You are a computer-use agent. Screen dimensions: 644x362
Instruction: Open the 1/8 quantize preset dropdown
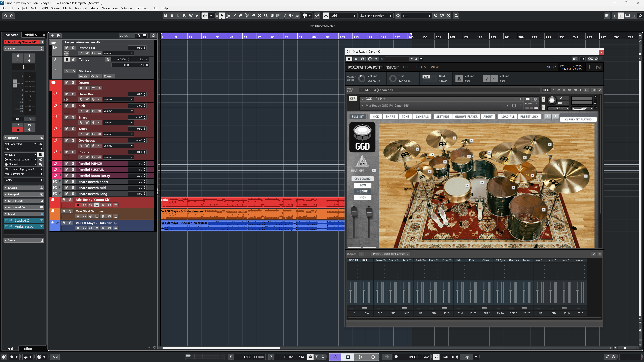pos(416,15)
